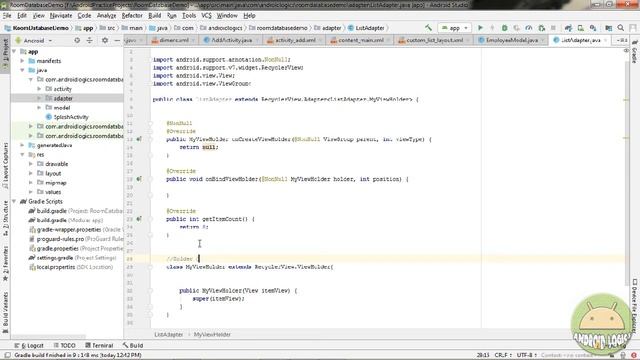
Task: Open the TODO tool window button
Action: click(64, 345)
